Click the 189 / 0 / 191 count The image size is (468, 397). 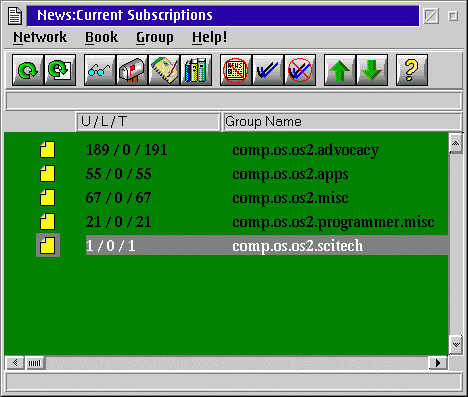(126, 150)
